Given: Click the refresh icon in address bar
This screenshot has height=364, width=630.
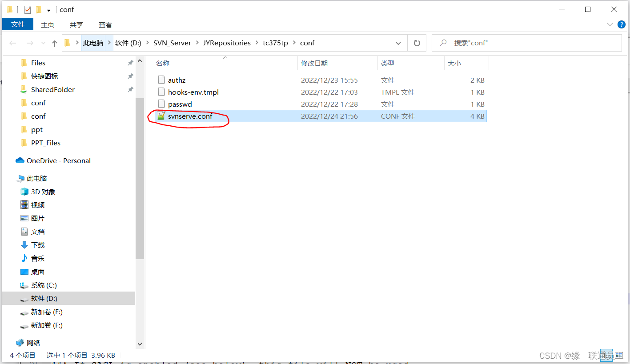Looking at the screenshot, I should click(417, 43).
